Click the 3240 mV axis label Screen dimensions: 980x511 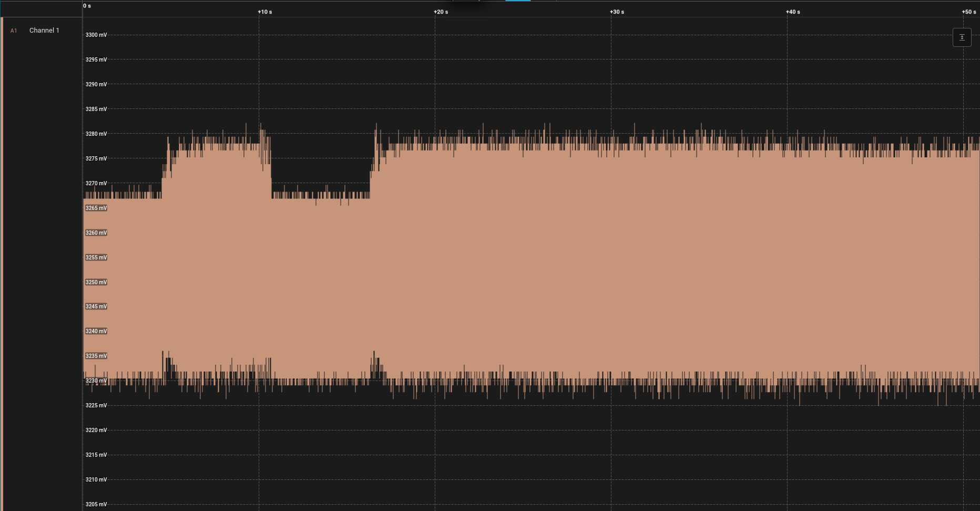click(96, 332)
